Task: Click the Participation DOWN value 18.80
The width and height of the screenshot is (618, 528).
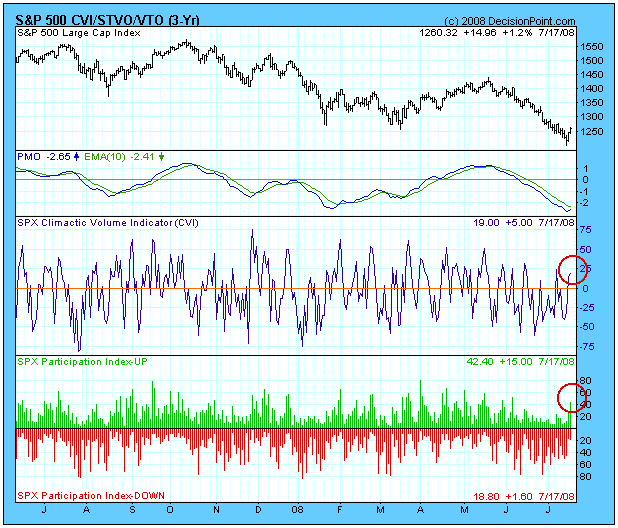Action: coord(486,496)
